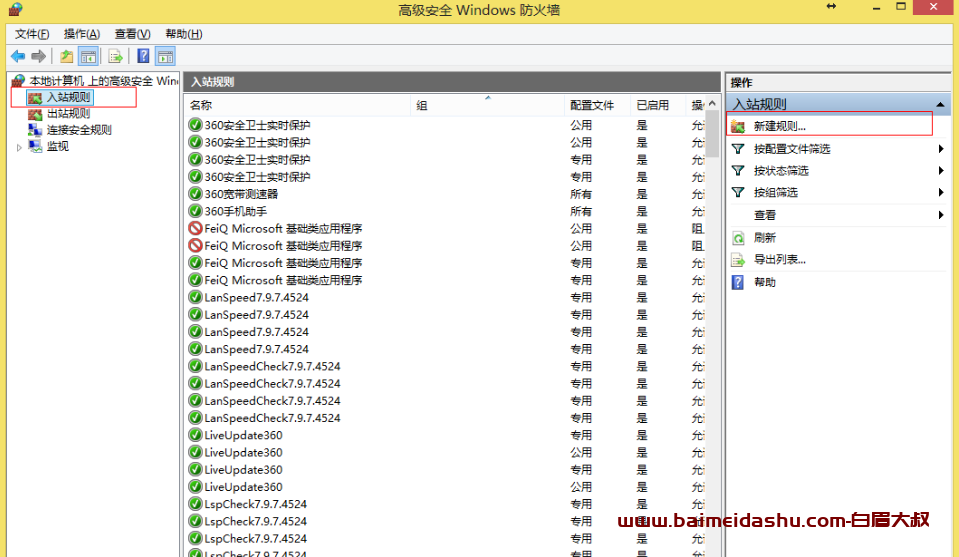Click the Export List toolbar icon
This screenshot has width=959, height=557.
coord(115,56)
